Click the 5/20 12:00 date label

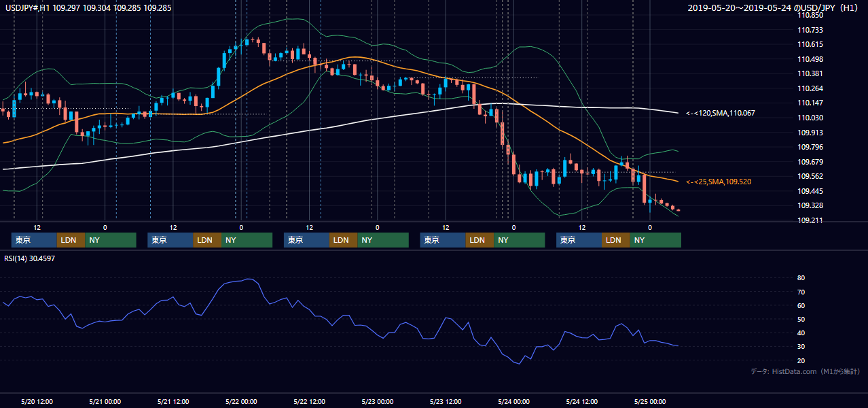[37, 401]
